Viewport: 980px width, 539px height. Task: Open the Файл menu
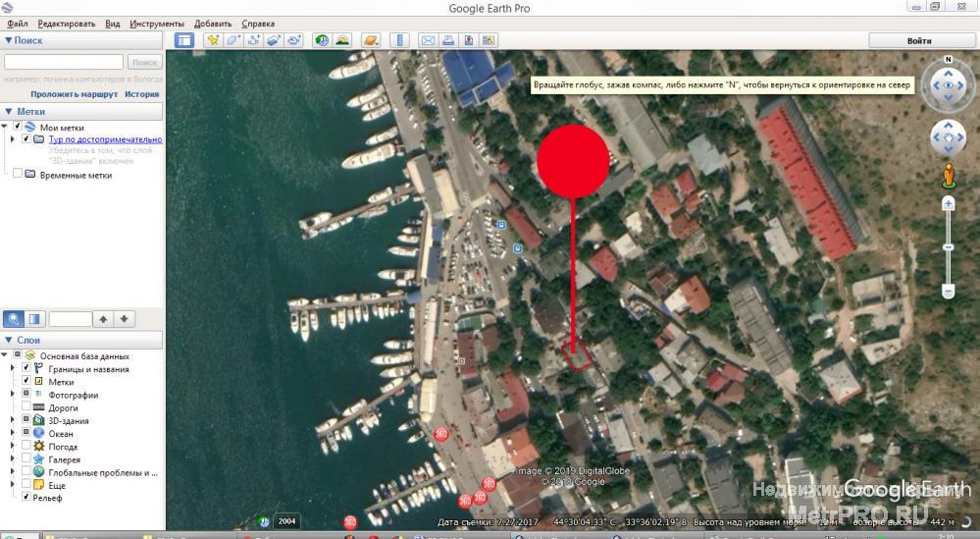point(18,24)
